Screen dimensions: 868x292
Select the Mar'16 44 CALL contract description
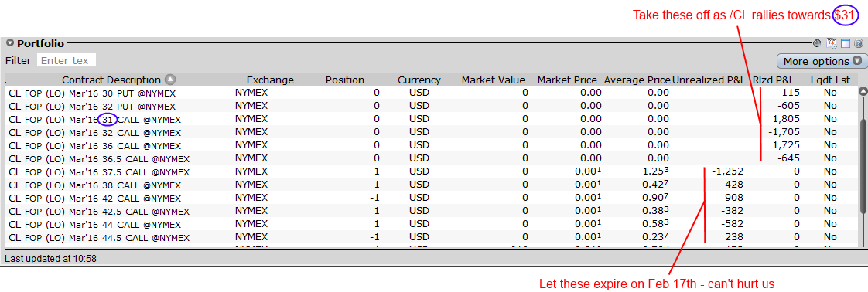pos(94,225)
